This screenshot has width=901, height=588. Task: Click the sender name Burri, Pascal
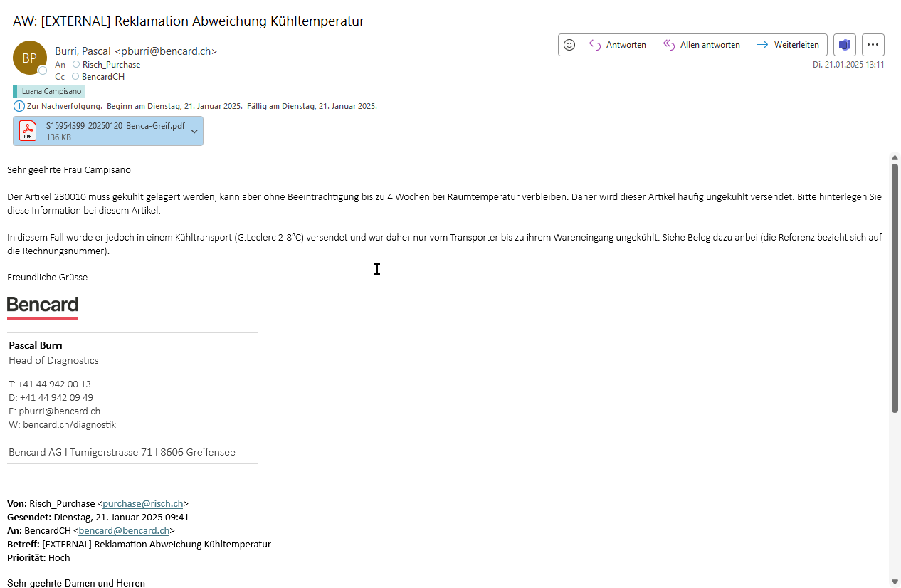pyautogui.click(x=83, y=51)
